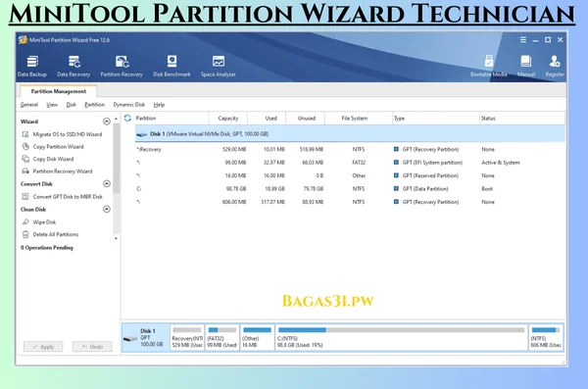This screenshot has height=389, width=588.
Task: Click the Copy Disk Wizard icon
Action: point(25,159)
